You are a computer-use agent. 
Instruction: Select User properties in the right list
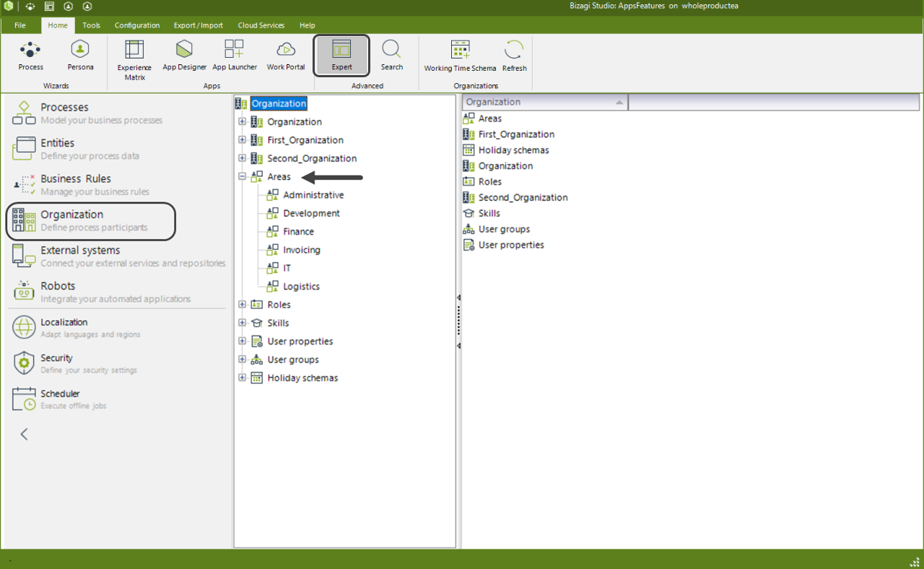coord(511,245)
